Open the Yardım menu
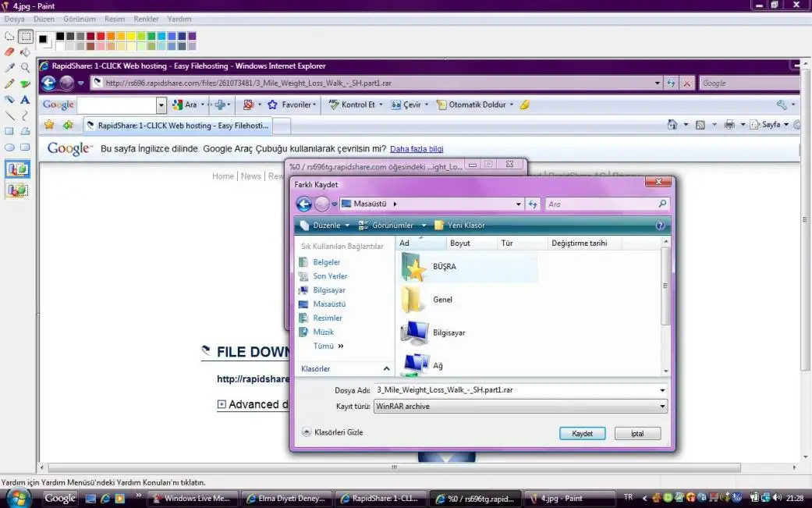The height and width of the screenshot is (508, 812). (179, 19)
